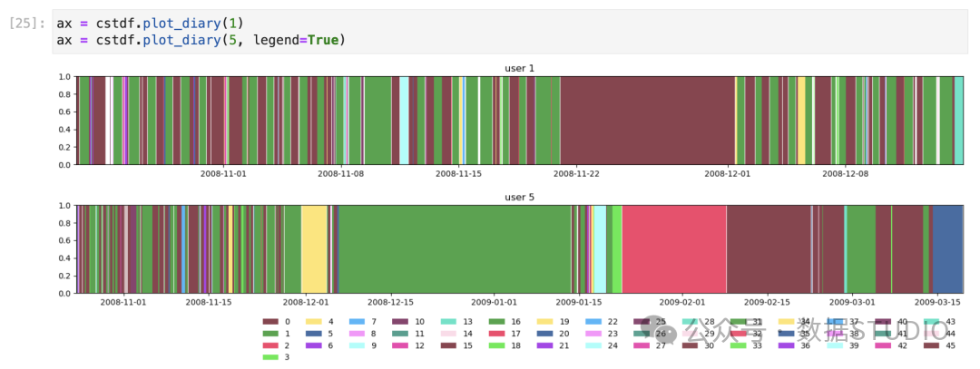Click the legend swatch labeled 7

coord(357,322)
